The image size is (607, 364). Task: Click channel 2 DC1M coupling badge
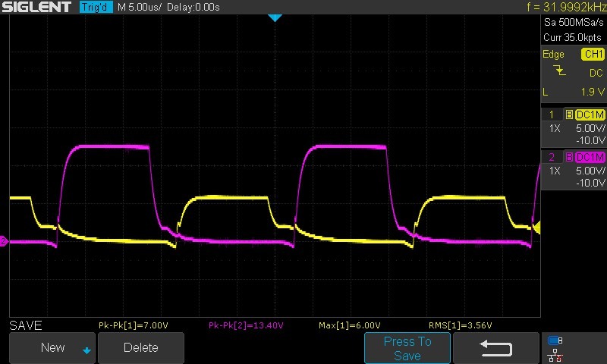click(590, 157)
